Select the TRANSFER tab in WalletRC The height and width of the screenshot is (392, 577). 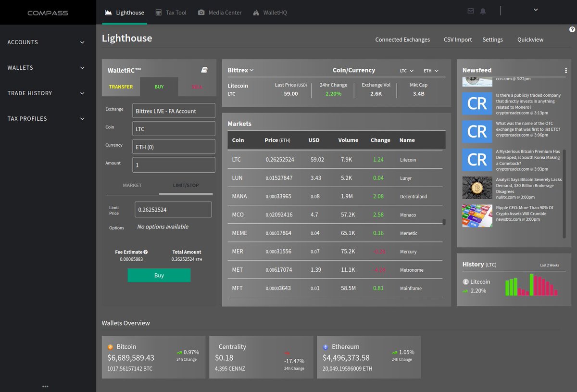[121, 87]
